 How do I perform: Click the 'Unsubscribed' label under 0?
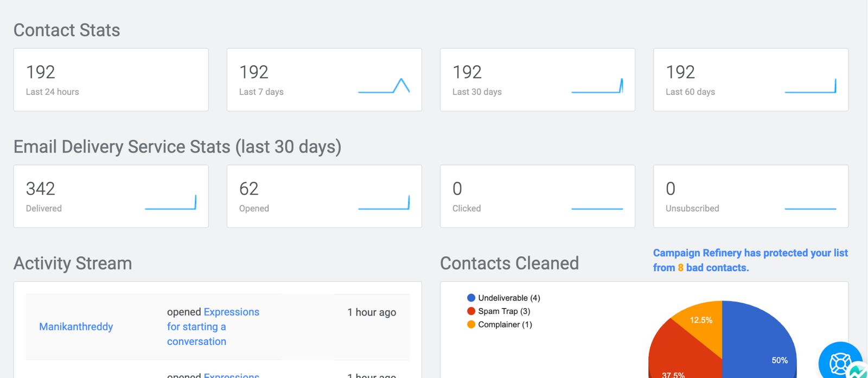(x=692, y=208)
